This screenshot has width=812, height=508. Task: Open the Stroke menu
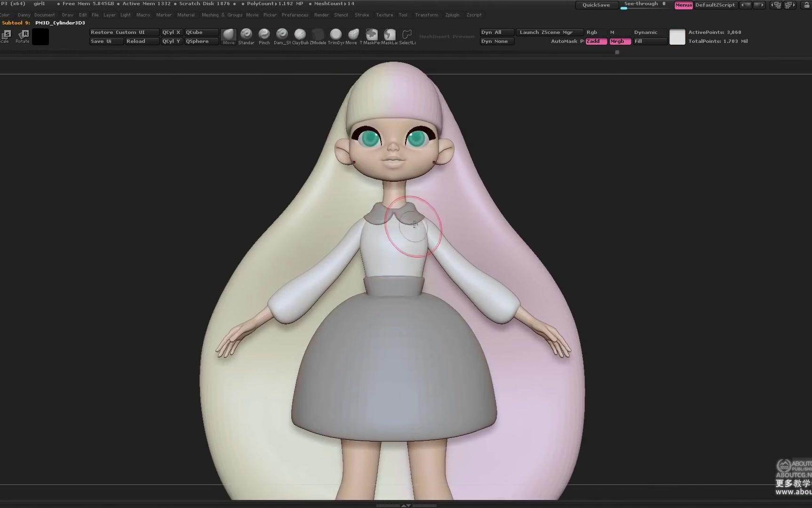coord(362,15)
